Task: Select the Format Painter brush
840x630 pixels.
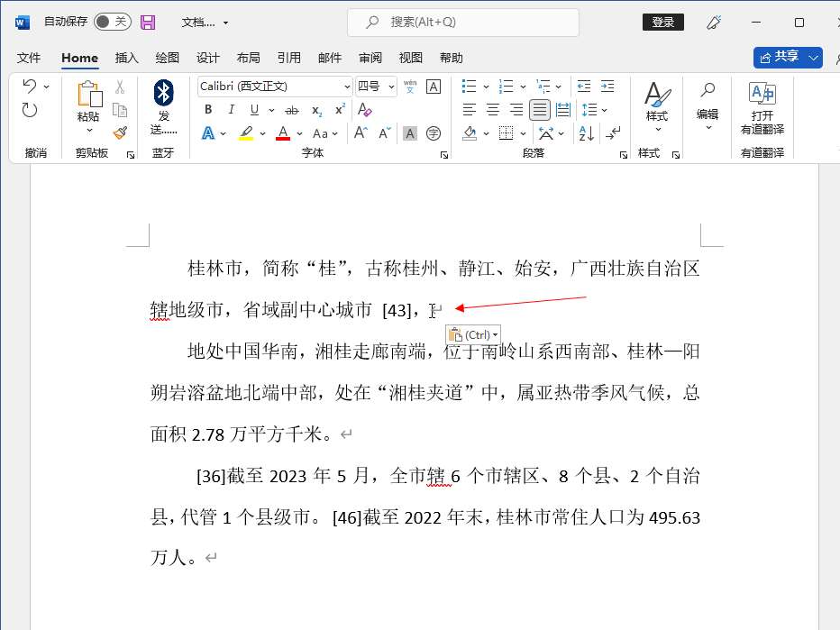Action: pyautogui.click(x=120, y=132)
